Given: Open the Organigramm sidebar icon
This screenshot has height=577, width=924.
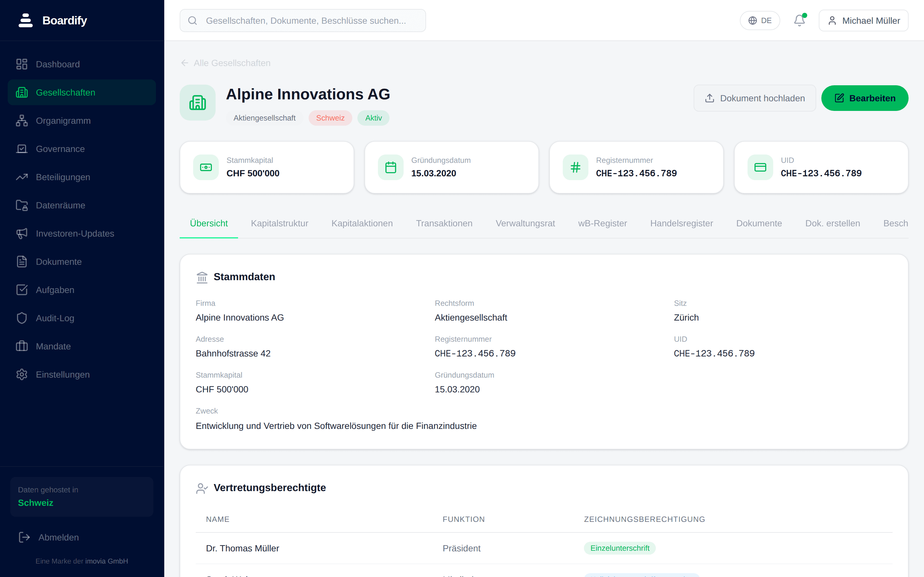Looking at the screenshot, I should coord(22,121).
